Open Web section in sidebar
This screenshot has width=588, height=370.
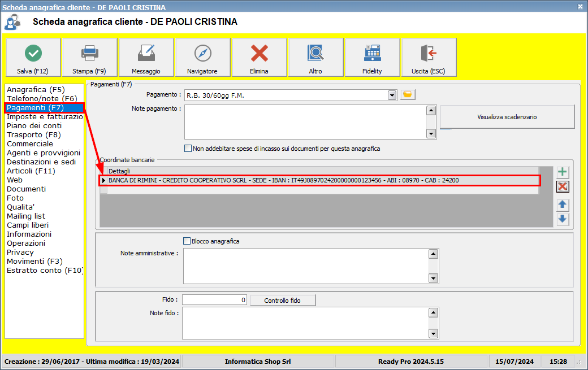click(15, 180)
